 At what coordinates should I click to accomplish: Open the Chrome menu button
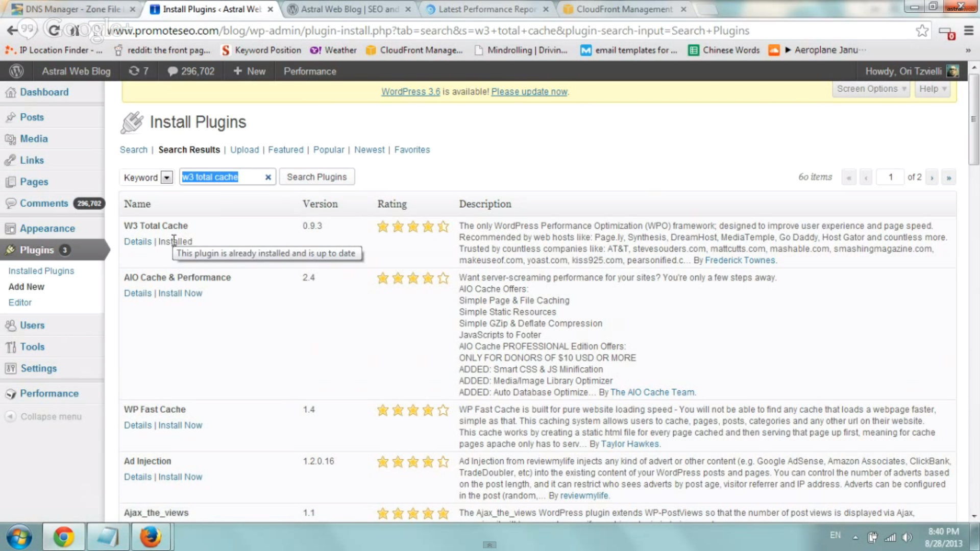969,31
